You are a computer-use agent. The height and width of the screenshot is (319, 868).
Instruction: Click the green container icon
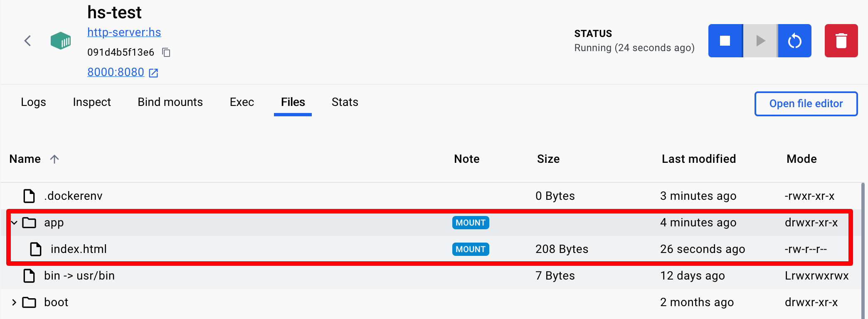(x=61, y=41)
